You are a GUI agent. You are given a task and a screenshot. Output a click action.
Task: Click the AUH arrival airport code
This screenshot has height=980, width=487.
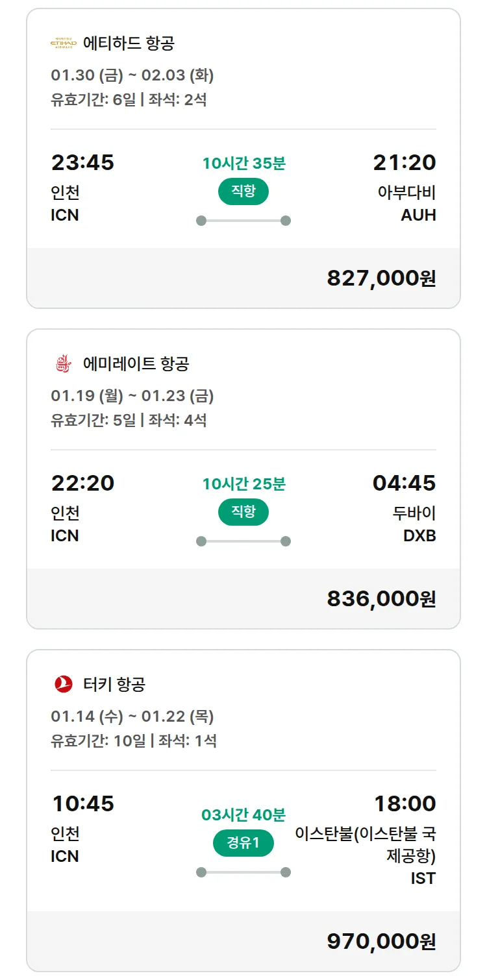click(x=418, y=215)
